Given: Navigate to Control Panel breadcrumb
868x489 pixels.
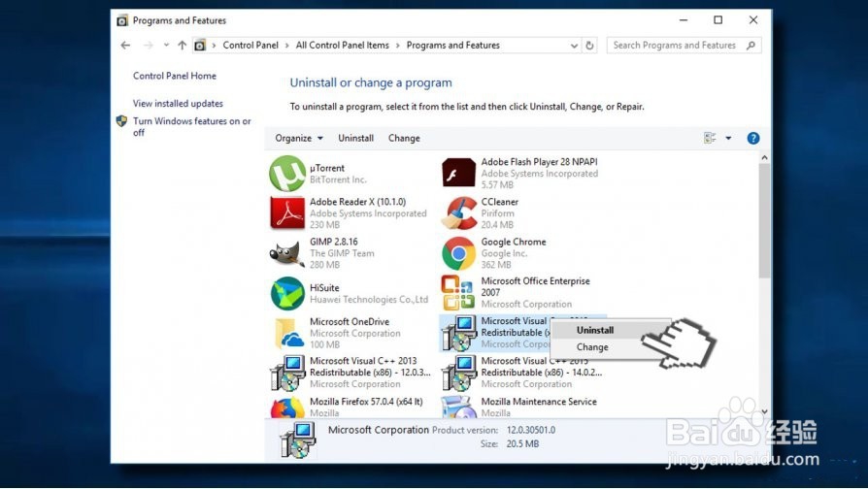Looking at the screenshot, I should 250,46.
